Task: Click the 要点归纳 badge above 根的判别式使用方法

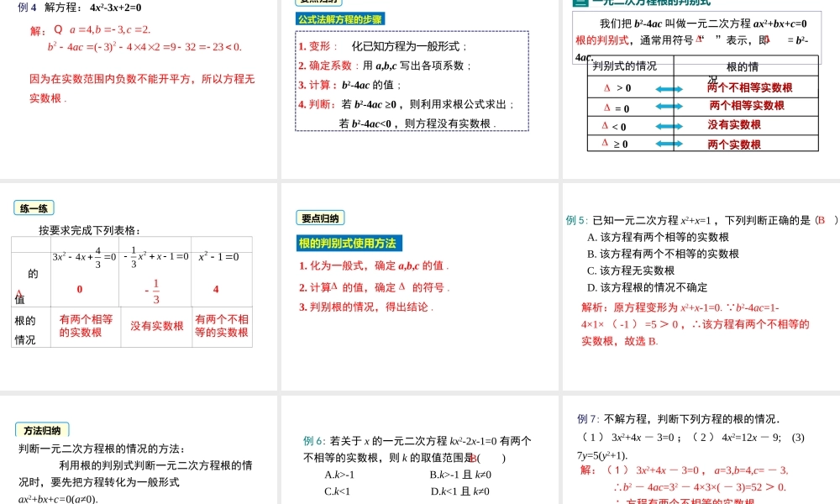Action: pos(320,218)
